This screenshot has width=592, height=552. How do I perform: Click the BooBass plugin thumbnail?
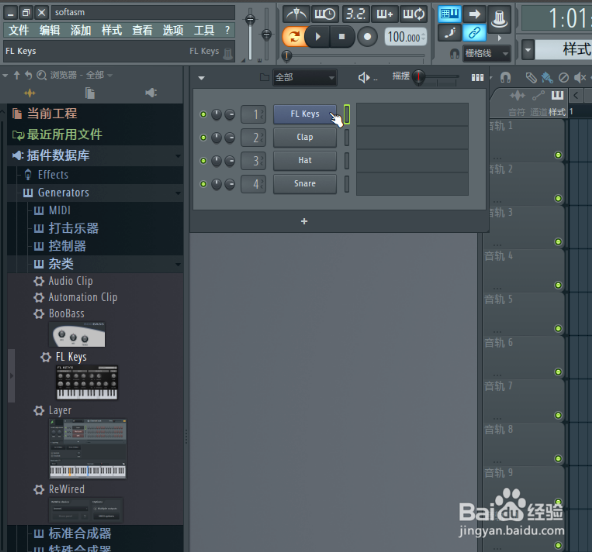(77, 335)
